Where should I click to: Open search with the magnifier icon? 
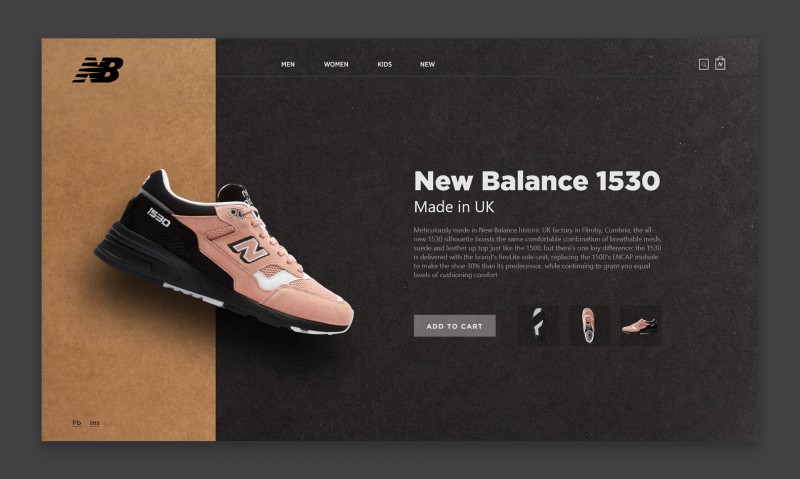[704, 64]
